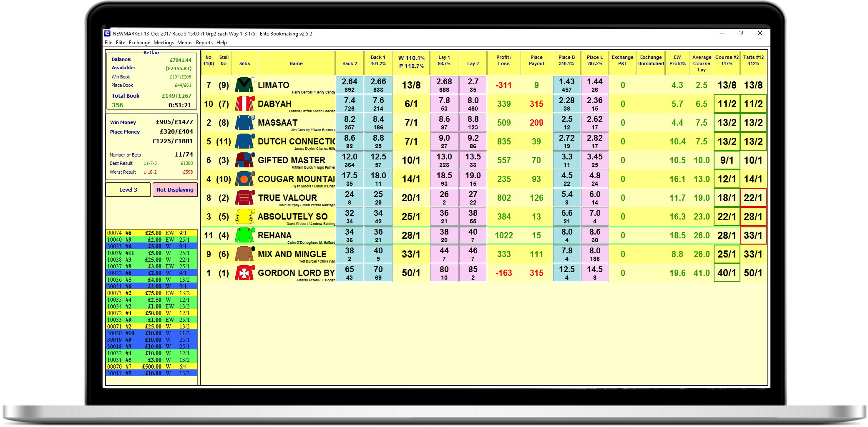This screenshot has height=427, width=868.
Task: Click the Betfair Balance value £7941.44
Action: (x=180, y=60)
